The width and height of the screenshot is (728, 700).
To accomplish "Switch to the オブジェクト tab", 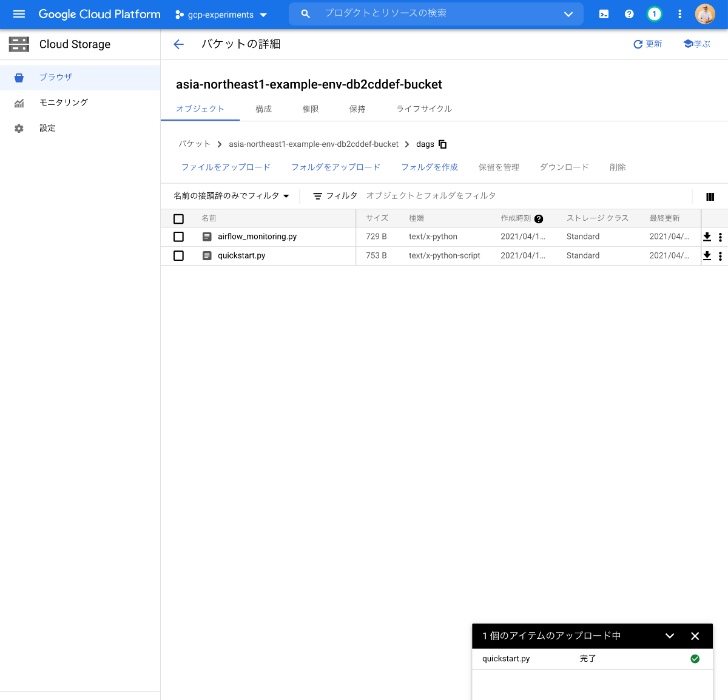I will click(x=200, y=109).
